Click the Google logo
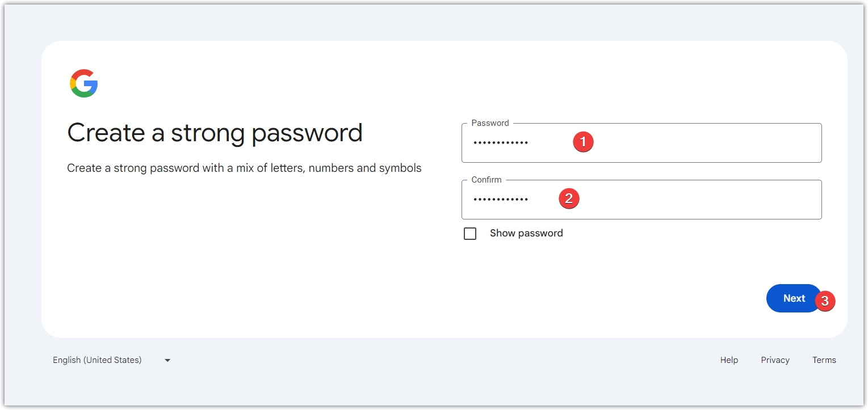The image size is (868, 410). pyautogui.click(x=84, y=83)
